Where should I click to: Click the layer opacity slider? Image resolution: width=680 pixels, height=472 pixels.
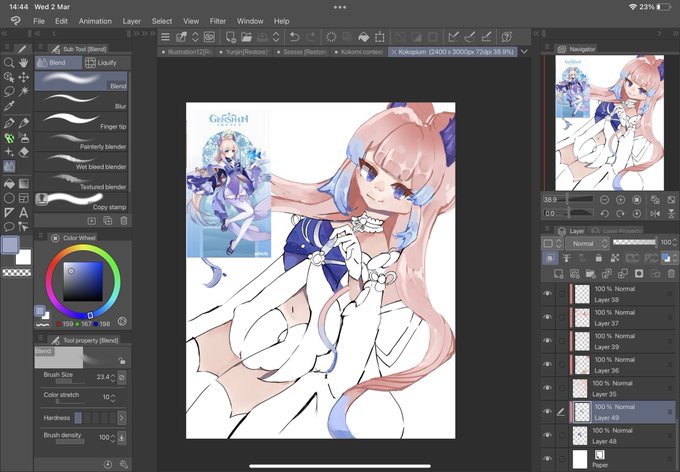[634, 242]
